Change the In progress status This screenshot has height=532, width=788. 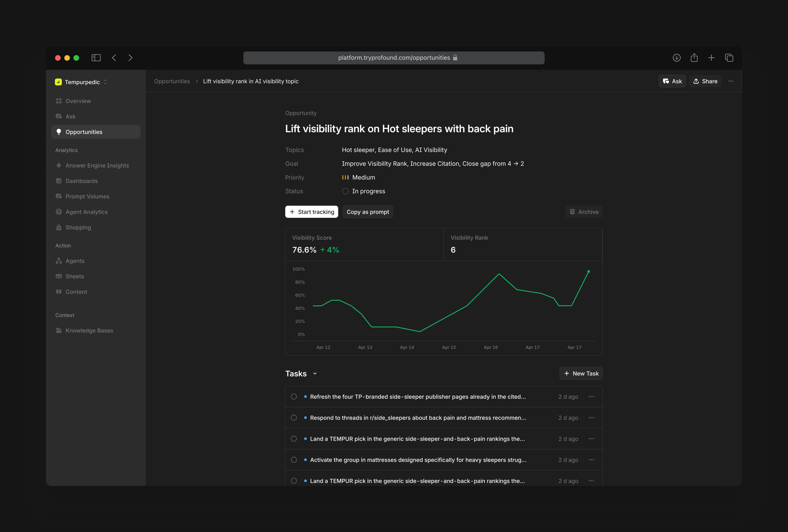tap(364, 191)
